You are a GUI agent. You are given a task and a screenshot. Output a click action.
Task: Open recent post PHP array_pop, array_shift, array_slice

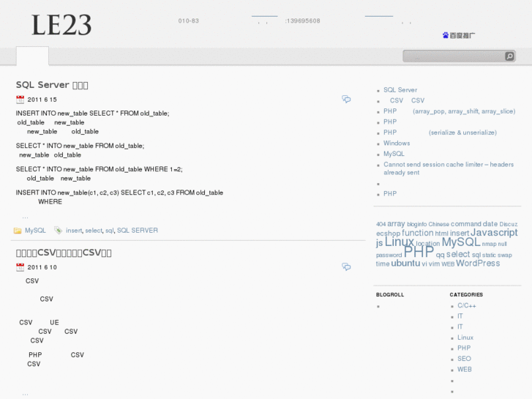pos(449,111)
